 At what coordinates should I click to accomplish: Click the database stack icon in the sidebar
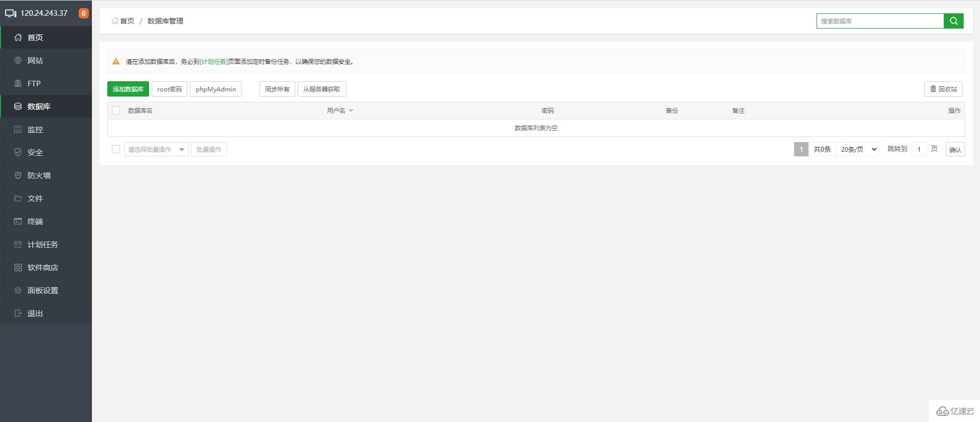pos(18,106)
